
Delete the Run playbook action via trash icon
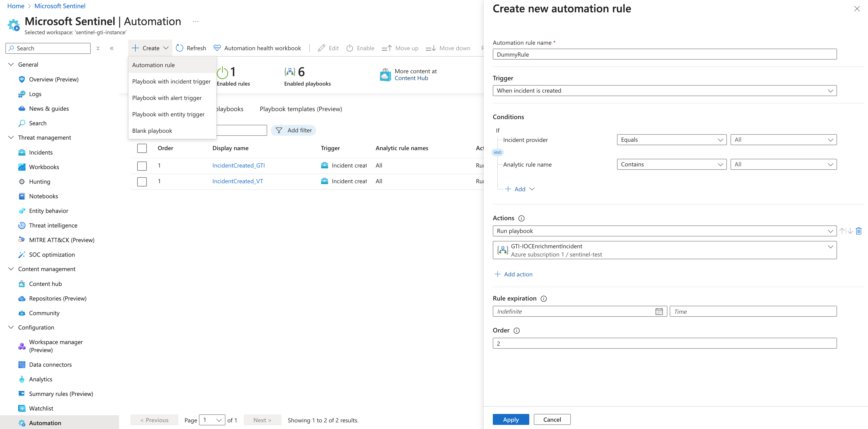(x=859, y=231)
